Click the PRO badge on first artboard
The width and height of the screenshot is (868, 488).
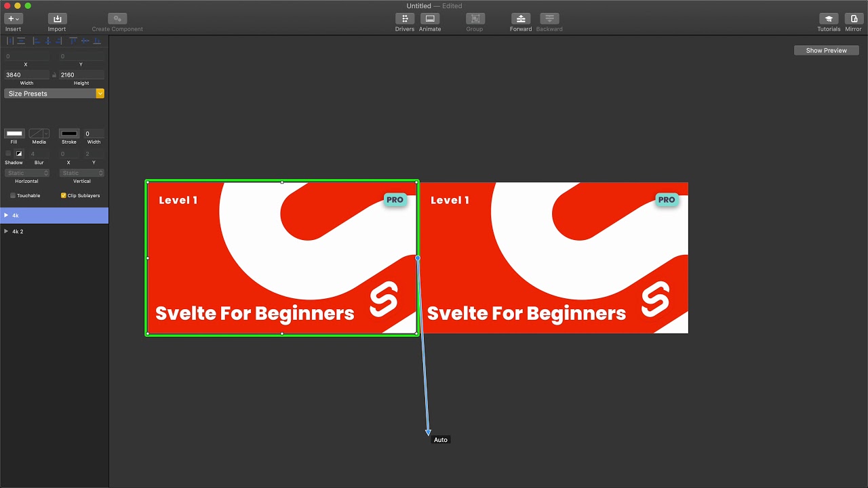pyautogui.click(x=395, y=200)
